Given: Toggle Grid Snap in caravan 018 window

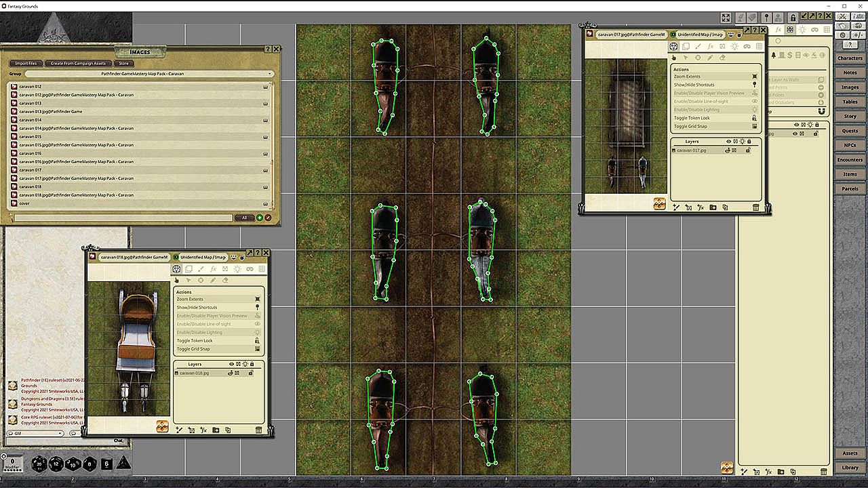Looking at the screenshot, I should pyautogui.click(x=218, y=349).
